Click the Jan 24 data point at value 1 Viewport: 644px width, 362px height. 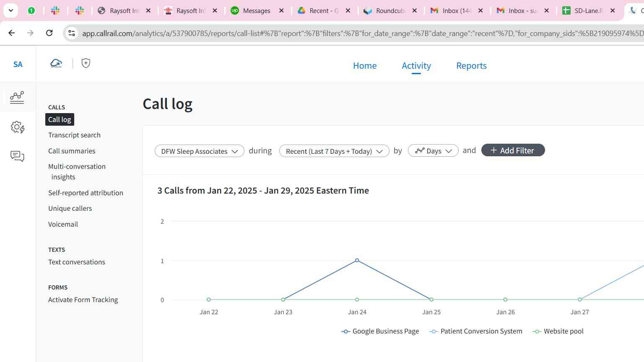tap(357, 260)
